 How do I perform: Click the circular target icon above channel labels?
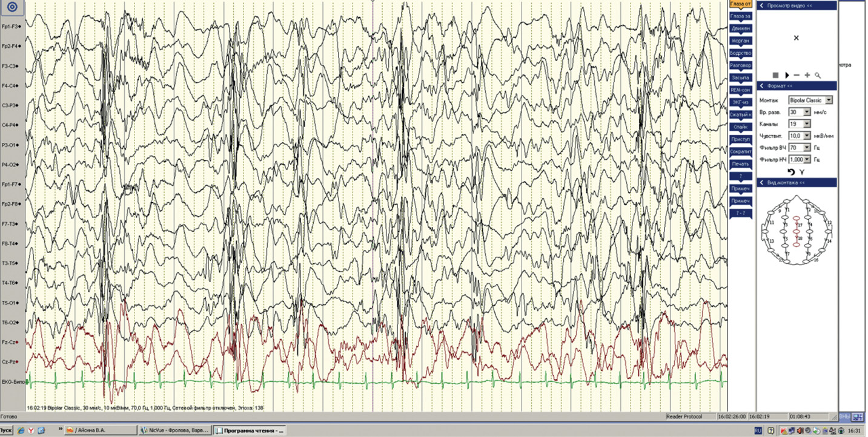[13, 8]
